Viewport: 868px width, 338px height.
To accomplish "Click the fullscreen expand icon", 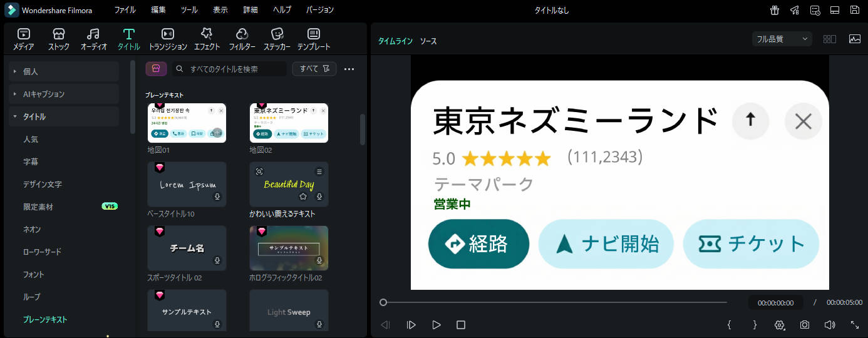I will (855, 325).
